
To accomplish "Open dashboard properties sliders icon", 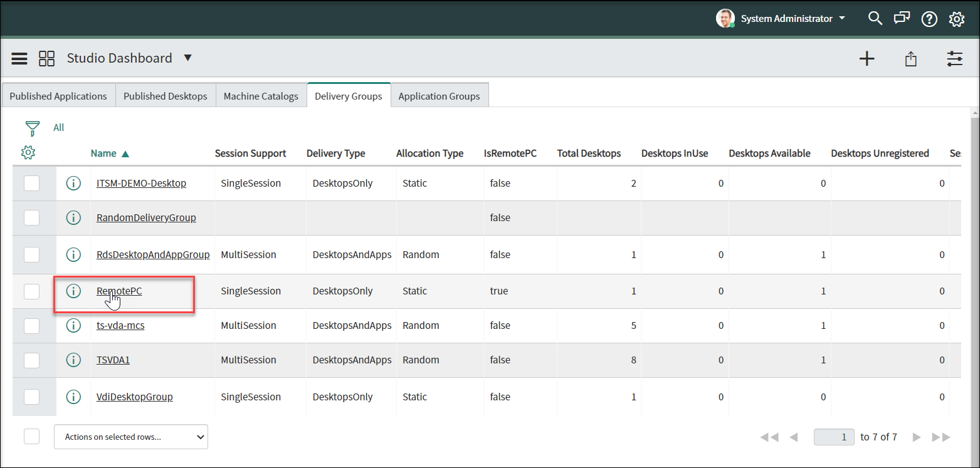I will click(954, 59).
